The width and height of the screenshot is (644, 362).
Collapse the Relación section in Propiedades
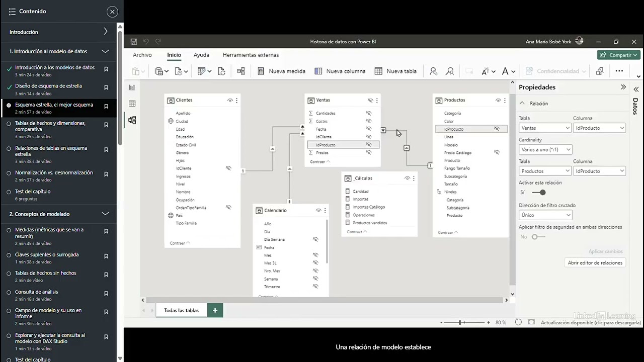pyautogui.click(x=522, y=103)
